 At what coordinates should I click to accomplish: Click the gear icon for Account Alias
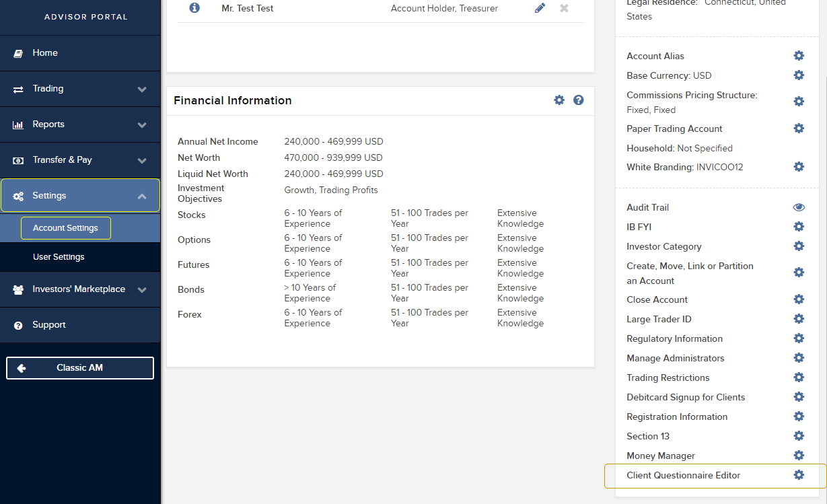click(799, 56)
